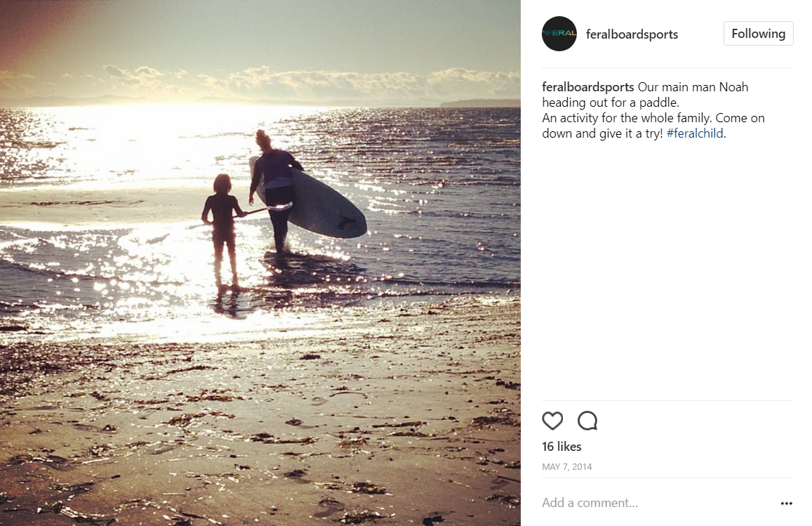This screenshot has width=812, height=526.
Task: Click the empty area of the comments panel
Action: [x=667, y=270]
